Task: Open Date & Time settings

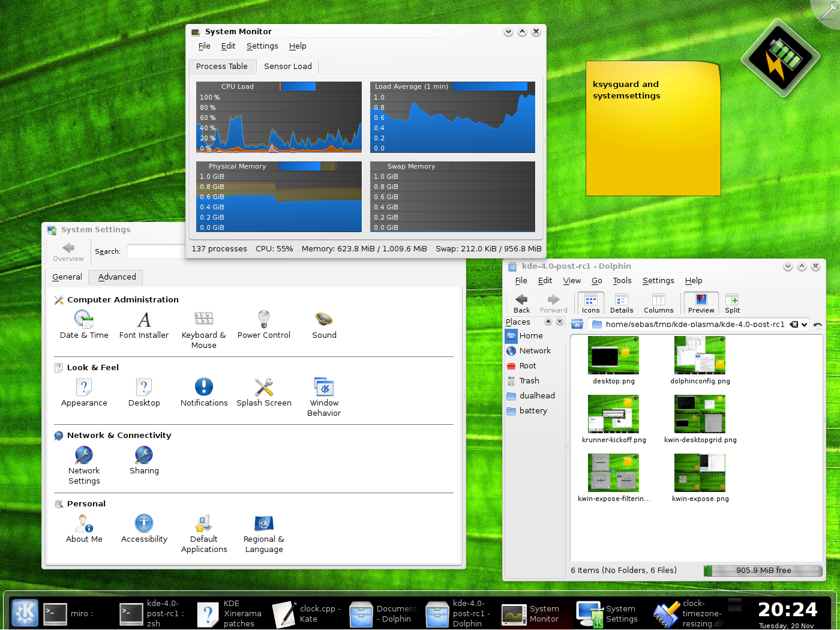Action: tap(84, 325)
